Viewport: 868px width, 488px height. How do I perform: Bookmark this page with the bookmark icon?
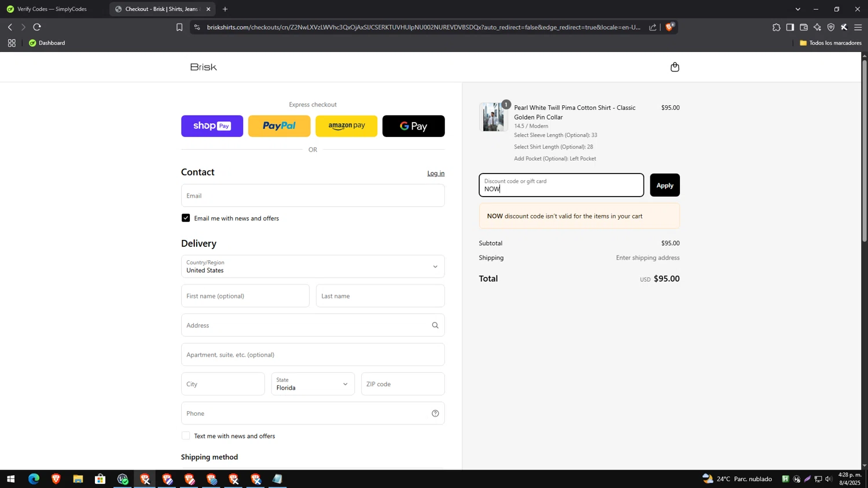pos(179,27)
